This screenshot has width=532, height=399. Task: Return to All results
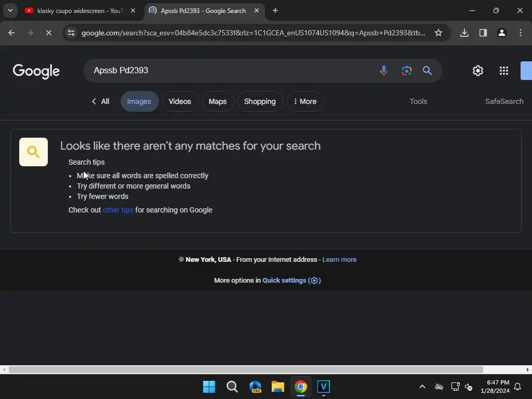[100, 101]
